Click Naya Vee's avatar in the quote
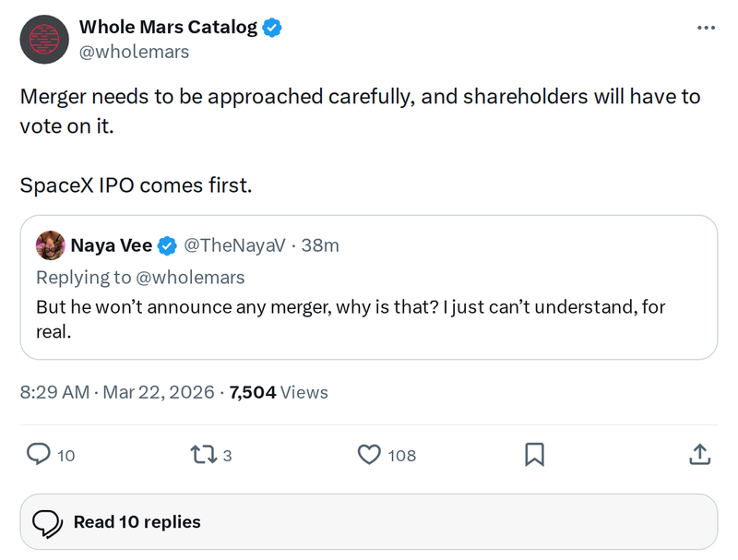738x560 pixels. 52,245
